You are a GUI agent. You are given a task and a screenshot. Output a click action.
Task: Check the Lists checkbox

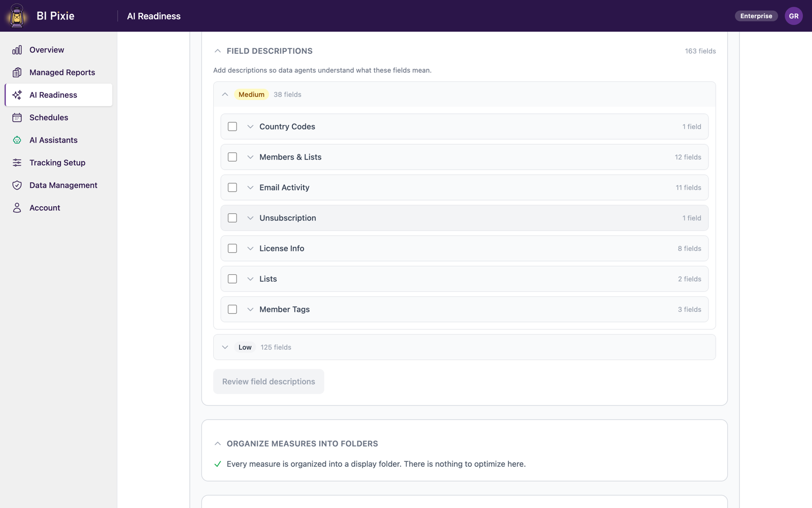click(232, 279)
